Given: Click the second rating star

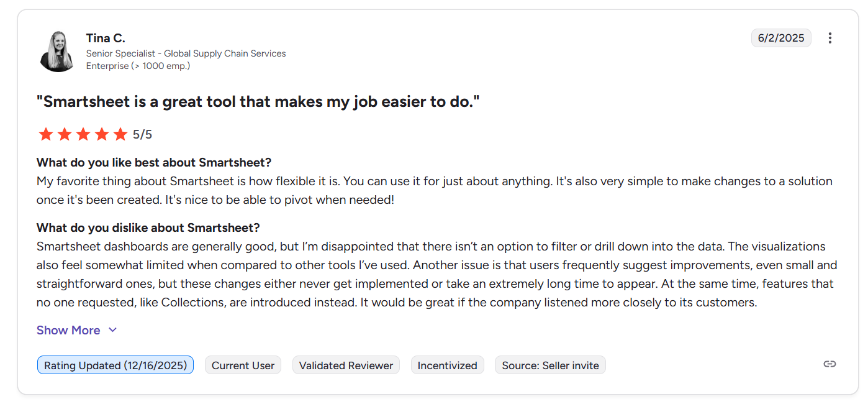Looking at the screenshot, I should (65, 134).
